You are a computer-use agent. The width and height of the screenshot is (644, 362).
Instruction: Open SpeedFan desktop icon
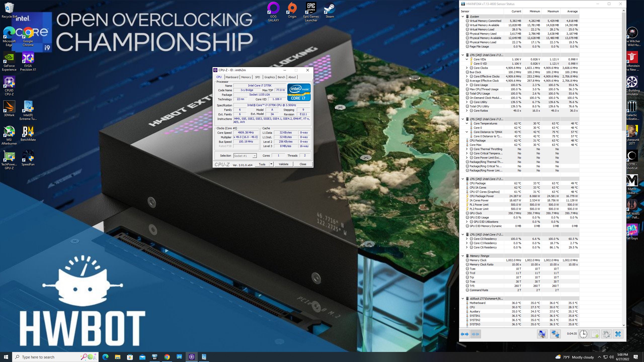point(28,158)
